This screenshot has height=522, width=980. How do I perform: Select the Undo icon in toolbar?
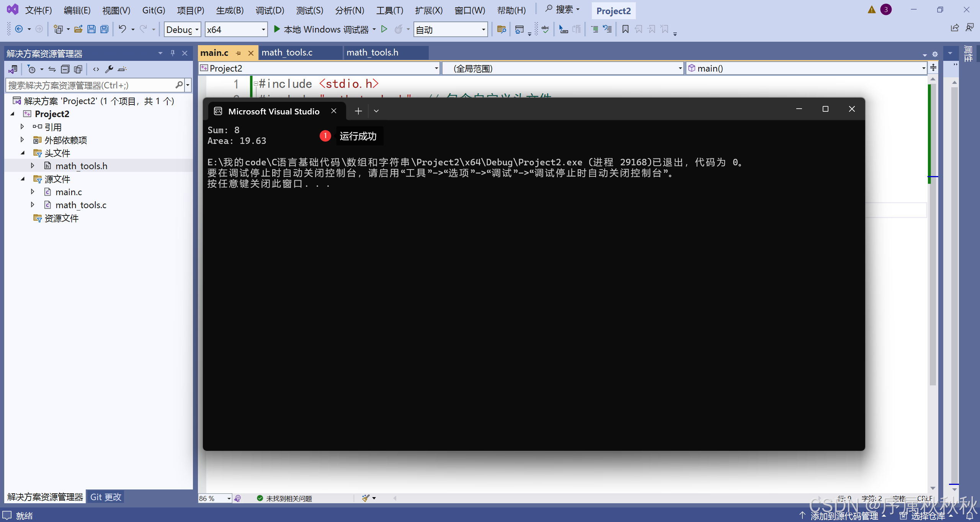pos(122,29)
